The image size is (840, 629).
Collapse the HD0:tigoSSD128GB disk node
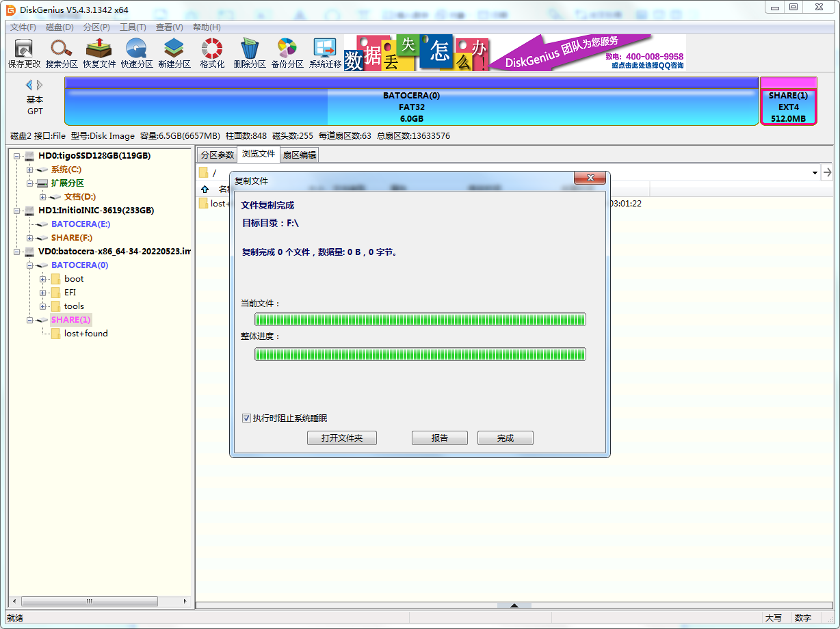pos(16,156)
